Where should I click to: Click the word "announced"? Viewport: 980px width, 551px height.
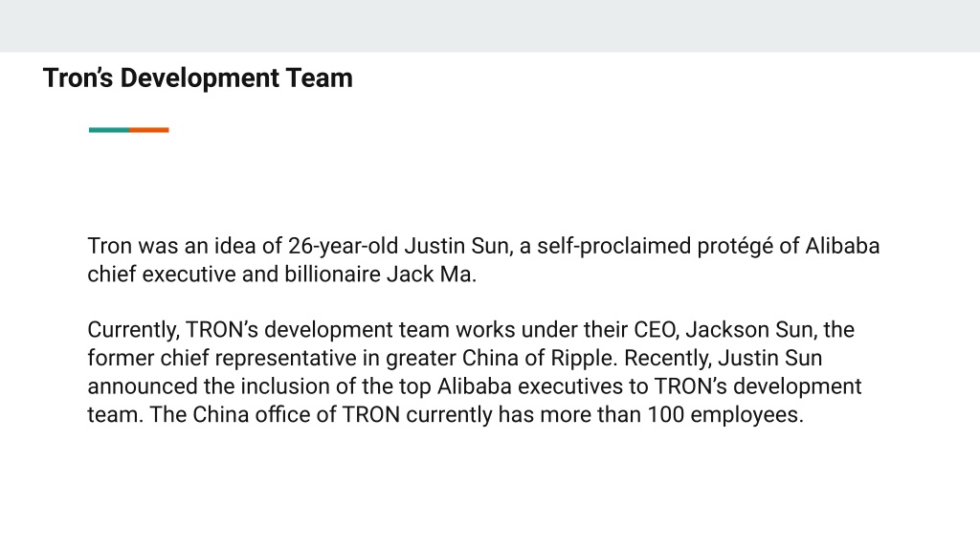tap(143, 386)
